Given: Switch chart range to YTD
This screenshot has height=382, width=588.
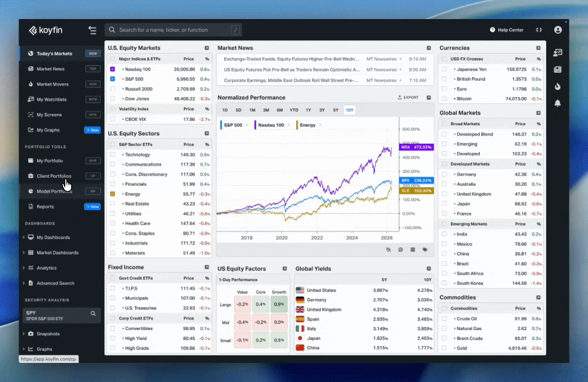Looking at the screenshot, I should point(293,110).
